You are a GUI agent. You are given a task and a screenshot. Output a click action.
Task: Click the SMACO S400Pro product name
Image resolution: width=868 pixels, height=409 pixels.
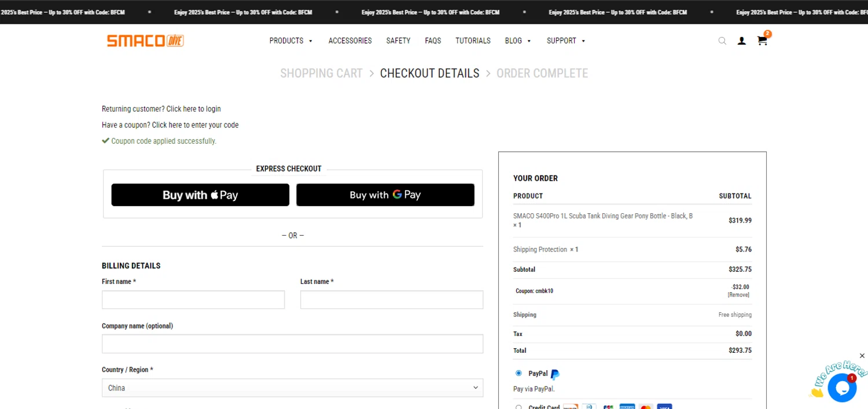point(603,216)
